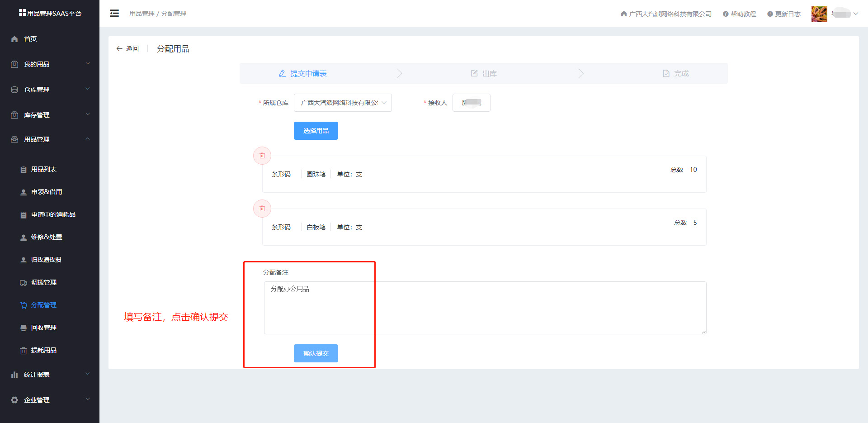
Task: Expand the 仓库管理 sidebar menu
Action: (x=50, y=90)
